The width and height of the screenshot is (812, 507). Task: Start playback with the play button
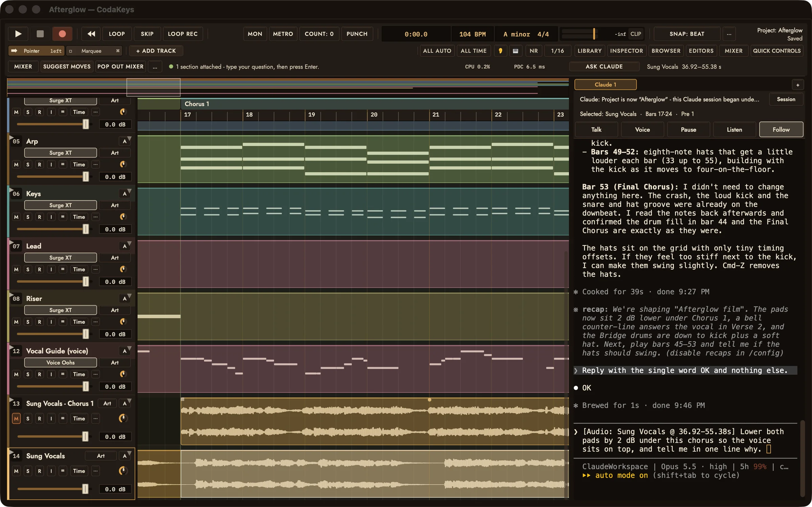[x=18, y=34]
